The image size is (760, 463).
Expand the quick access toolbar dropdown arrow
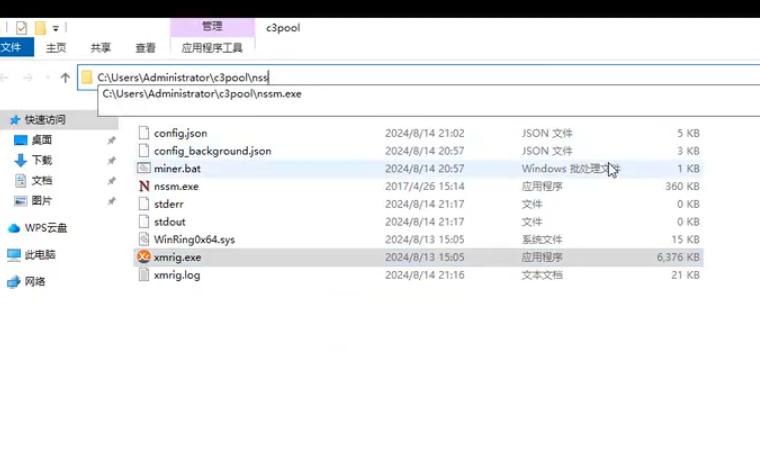click(x=56, y=29)
